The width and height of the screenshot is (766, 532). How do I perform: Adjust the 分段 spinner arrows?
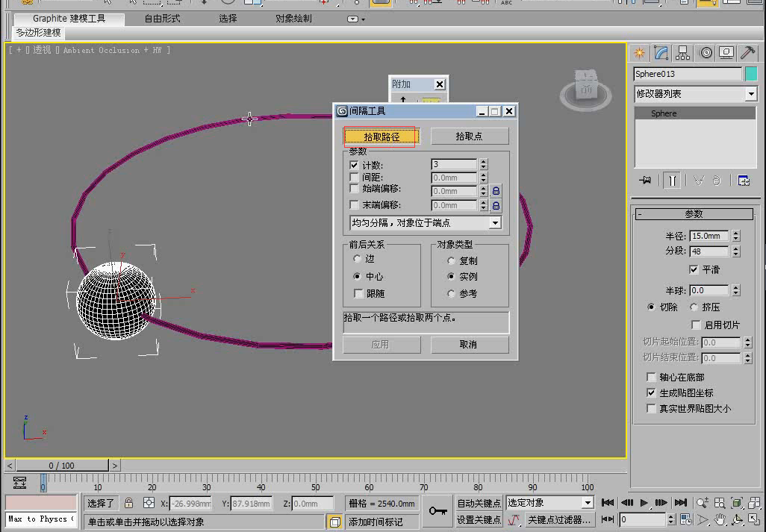click(736, 252)
